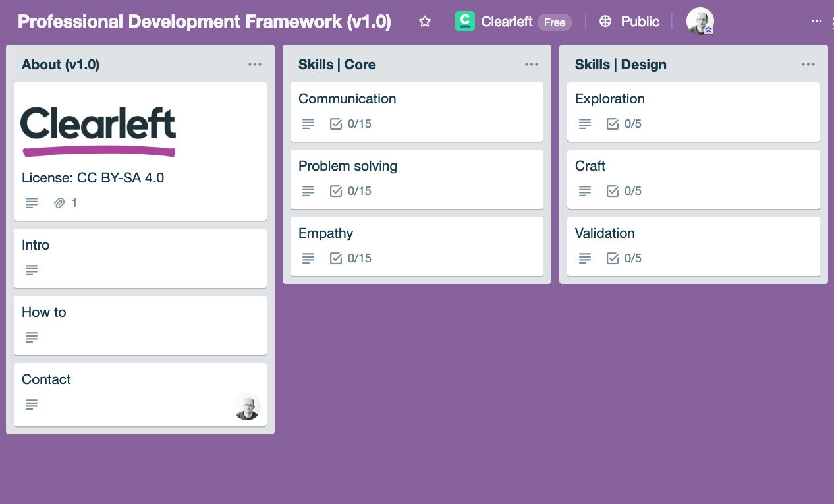834x504 pixels.
Task: Click 0/15 count on Empathy card
Action: pos(360,258)
